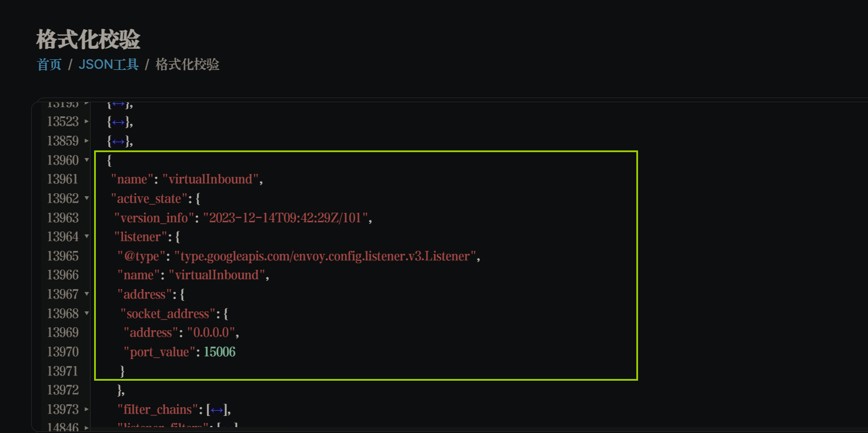The height and width of the screenshot is (433, 868).
Task: Click the ↔ fold placeholder on line 13859
Action: tap(118, 141)
